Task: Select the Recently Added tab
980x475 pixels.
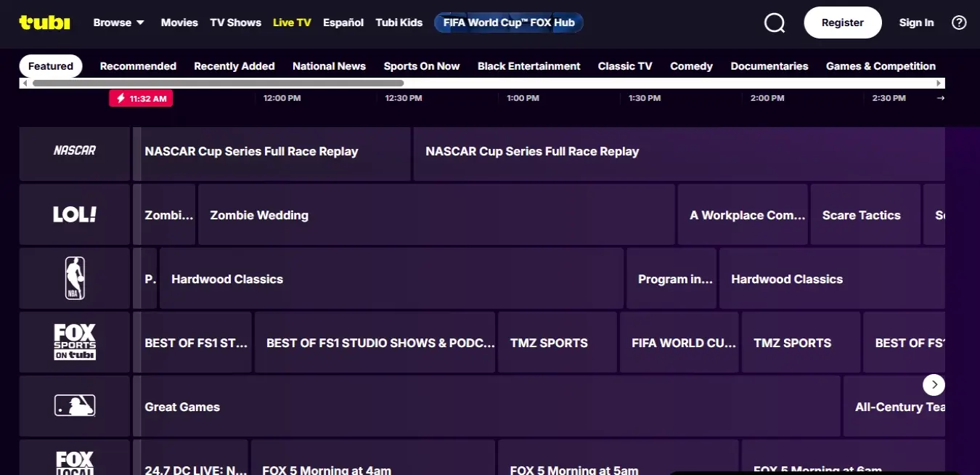Action: tap(234, 66)
